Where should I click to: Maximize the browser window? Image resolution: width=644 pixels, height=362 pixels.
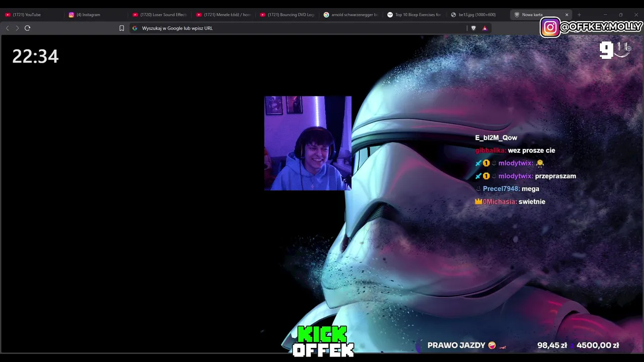coord(621,15)
